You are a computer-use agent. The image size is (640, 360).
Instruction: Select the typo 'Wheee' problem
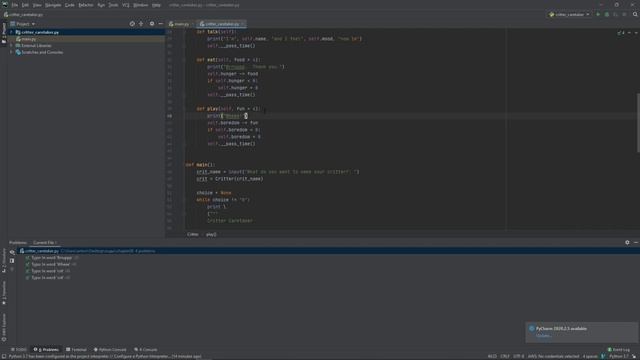(51, 264)
